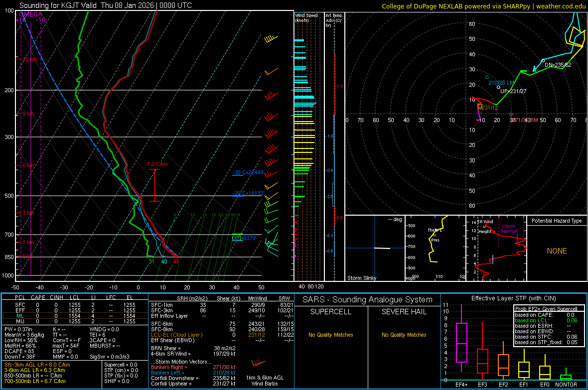Click the BRN Shear = 38 m2/s2 line
The height and width of the screenshot is (390, 588).
193,348
